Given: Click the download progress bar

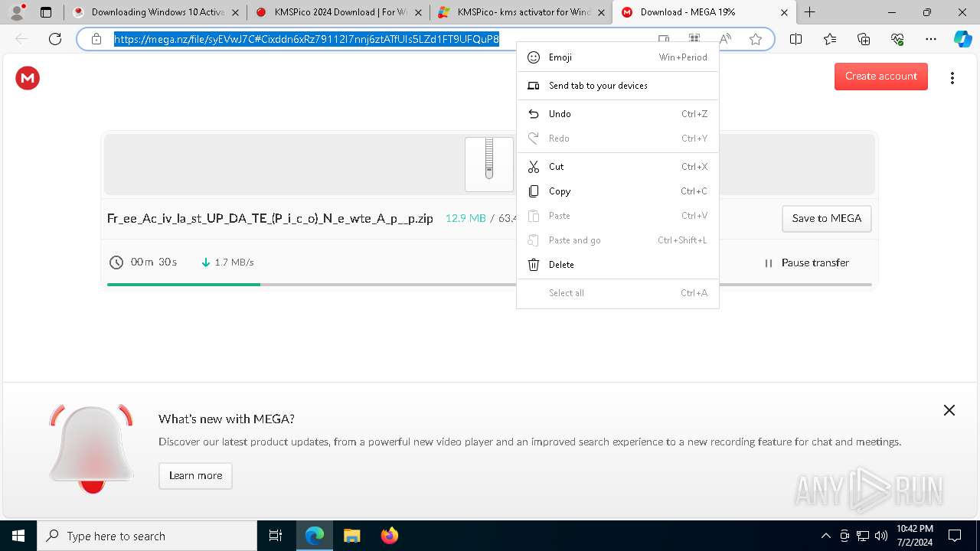Looking at the screenshot, I should [489, 285].
